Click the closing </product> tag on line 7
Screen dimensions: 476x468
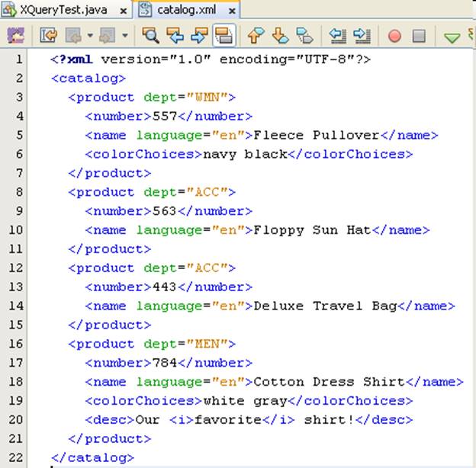coord(110,174)
